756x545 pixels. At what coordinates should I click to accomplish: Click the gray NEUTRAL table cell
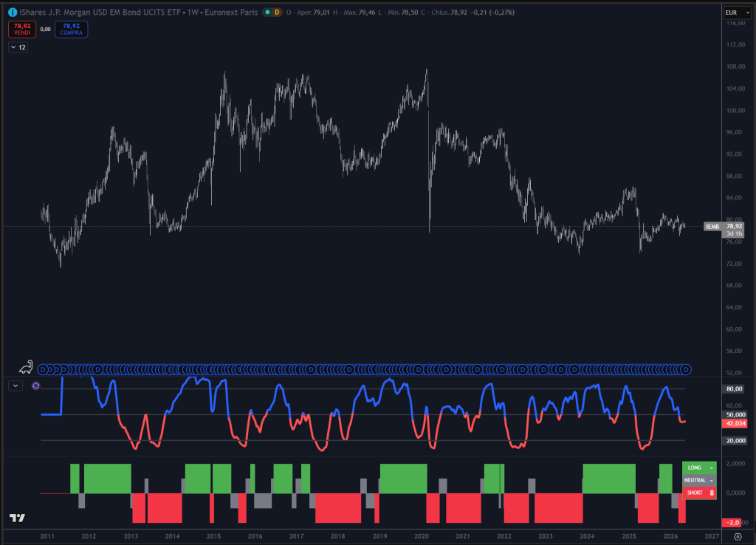click(x=699, y=480)
